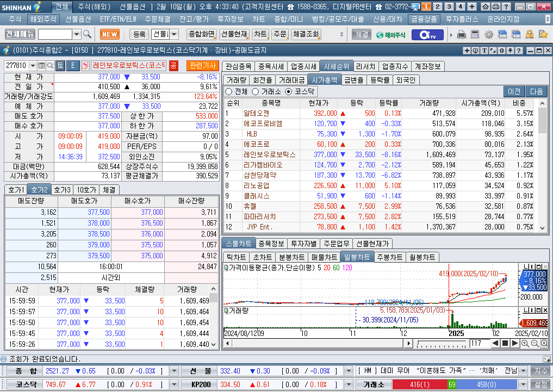Image resolution: width=553 pixels, height=392 pixels.
Task: Click the ranking table scrollbar down arrow
Action: click(543, 228)
